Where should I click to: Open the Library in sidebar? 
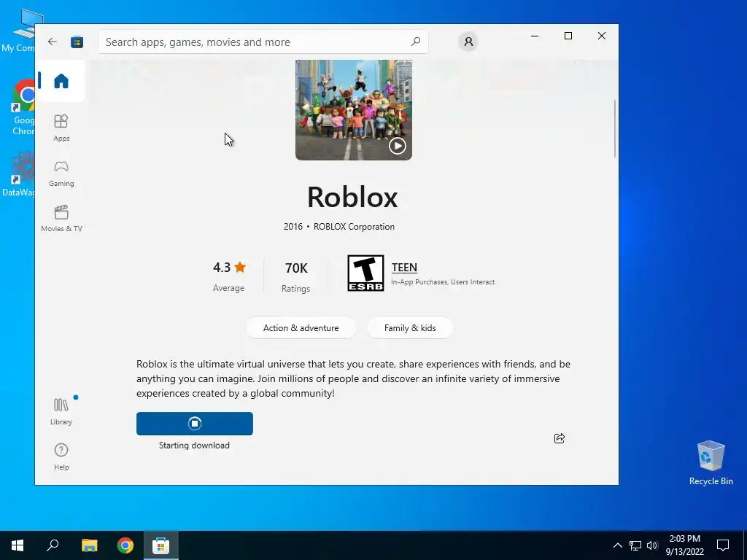click(x=61, y=411)
